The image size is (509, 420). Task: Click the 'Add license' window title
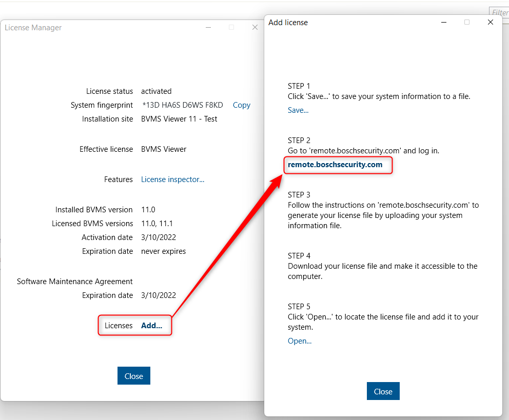pos(288,23)
